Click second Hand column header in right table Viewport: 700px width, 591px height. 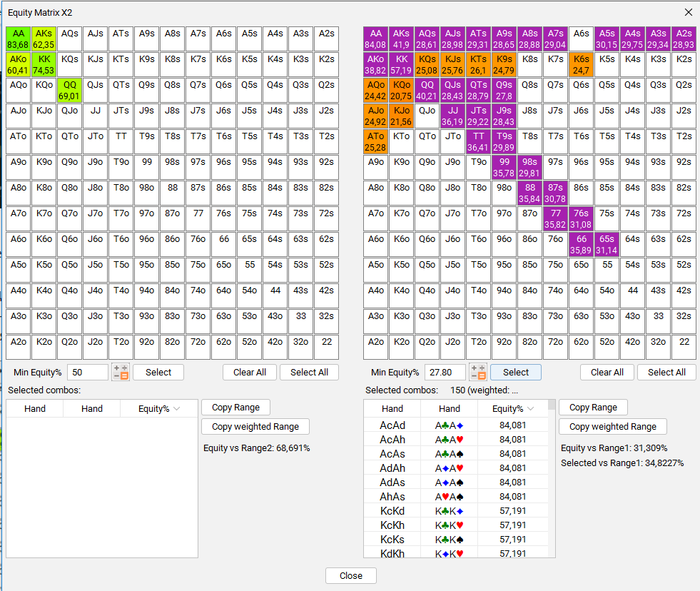(x=449, y=409)
